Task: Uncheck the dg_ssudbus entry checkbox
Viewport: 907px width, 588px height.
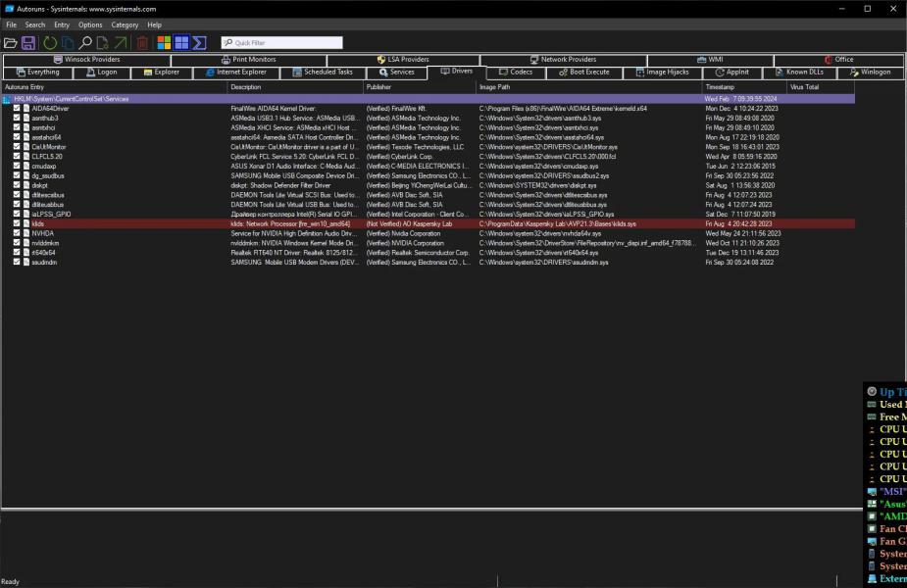Action: click(17, 175)
